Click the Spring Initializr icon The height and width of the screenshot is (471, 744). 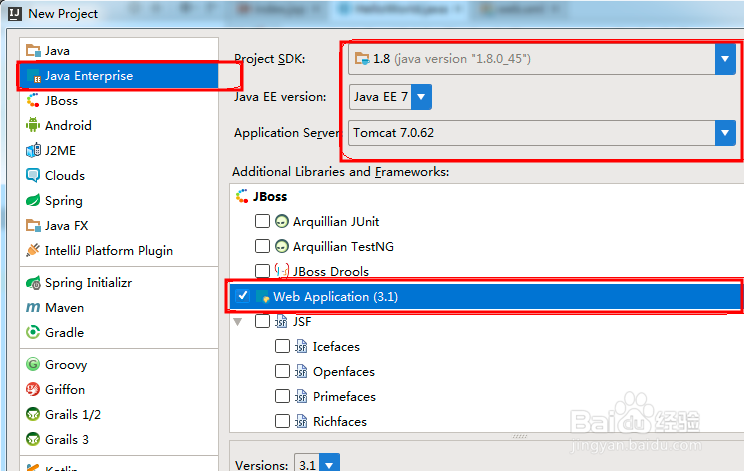click(x=33, y=283)
